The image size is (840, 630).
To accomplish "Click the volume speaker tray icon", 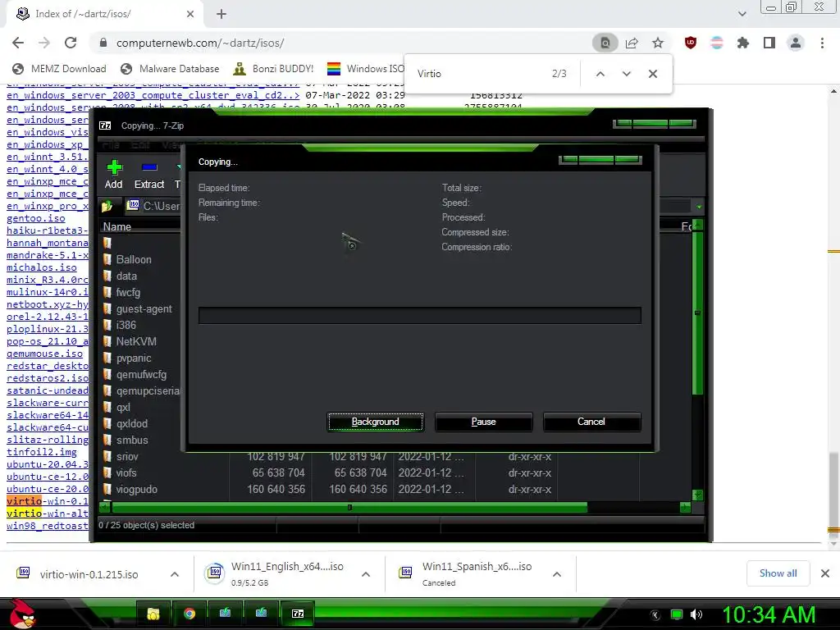I will coord(696,615).
